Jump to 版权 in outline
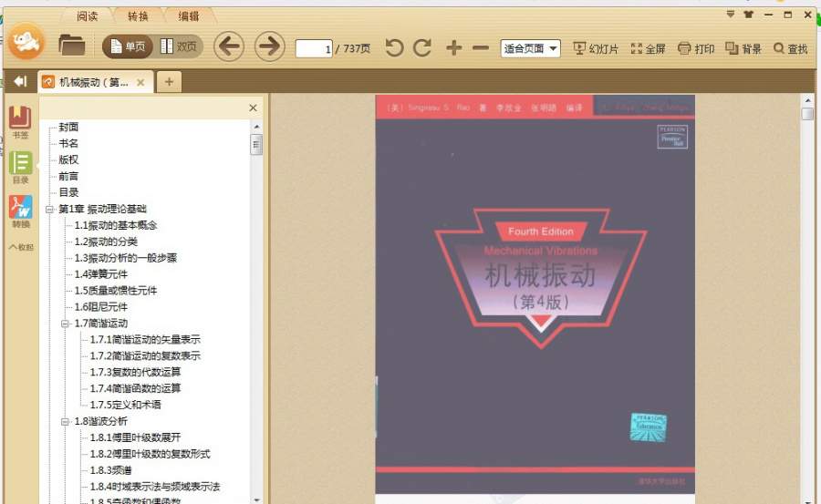Image resolution: width=821 pixels, height=504 pixels. [68, 159]
